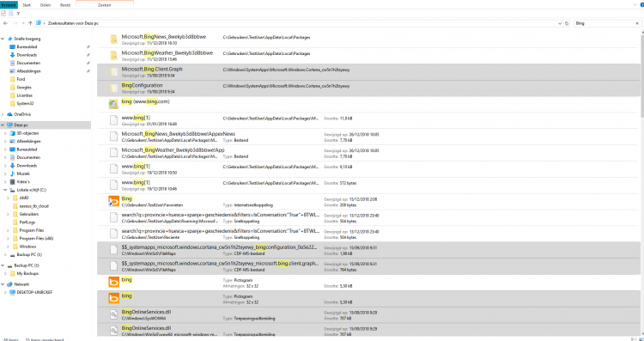Select the first bing Pictogram icon file
This screenshot has width=644, height=341.
113,283
